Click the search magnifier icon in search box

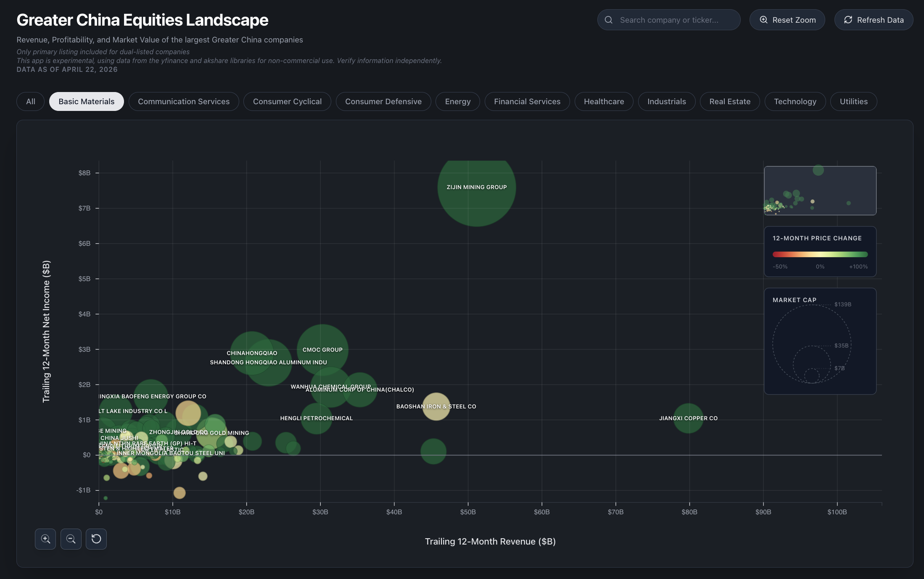pyautogui.click(x=608, y=20)
